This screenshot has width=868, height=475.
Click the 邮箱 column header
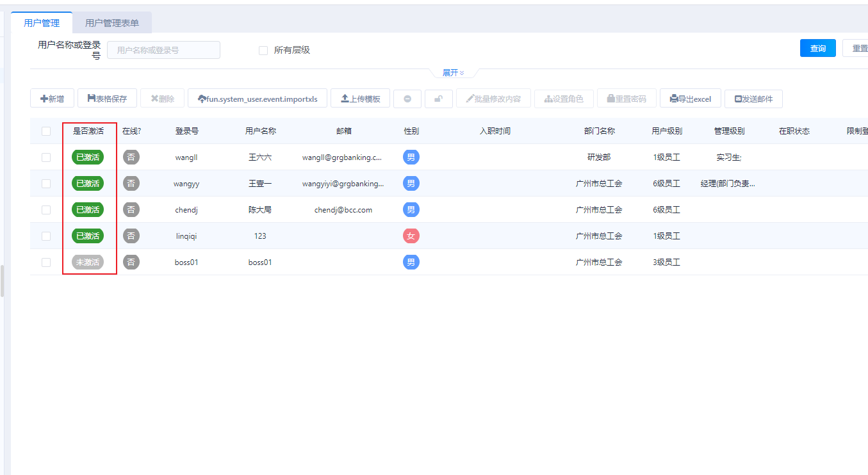[344, 131]
